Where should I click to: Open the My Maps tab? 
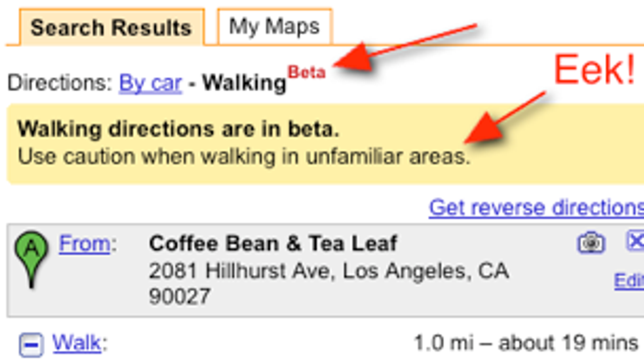275,26
